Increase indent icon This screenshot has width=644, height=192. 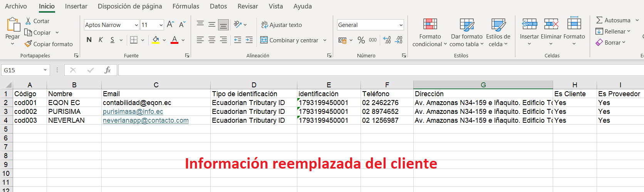tap(249, 40)
